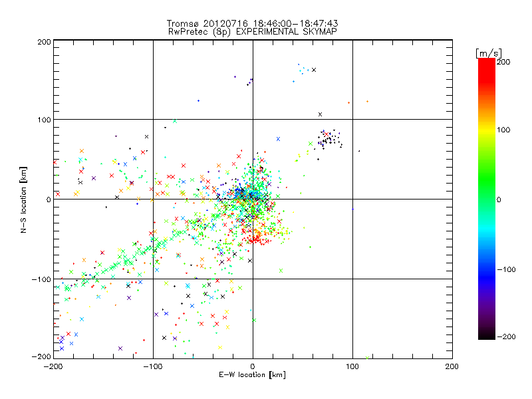Click the x-axis tick label 100
Viewport: 532px width, 399px height.
point(352,366)
